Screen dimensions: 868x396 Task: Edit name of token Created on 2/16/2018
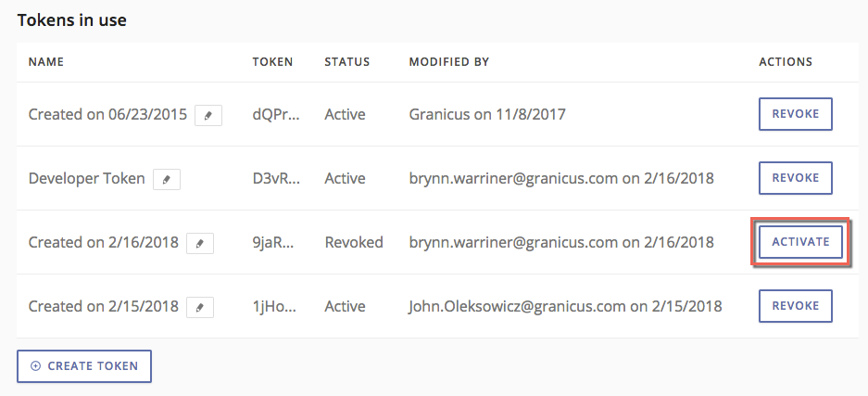[200, 243]
